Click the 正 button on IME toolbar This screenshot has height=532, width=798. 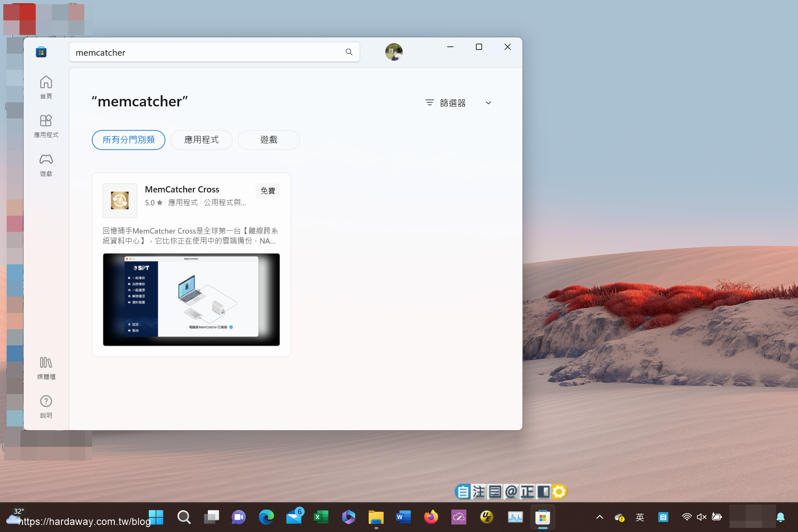pos(527,492)
